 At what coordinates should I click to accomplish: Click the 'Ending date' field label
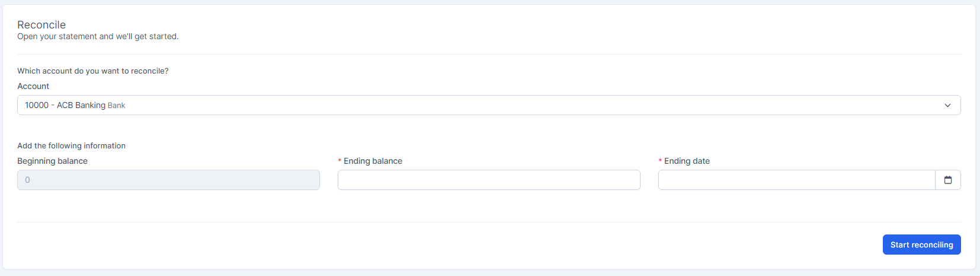tap(687, 161)
